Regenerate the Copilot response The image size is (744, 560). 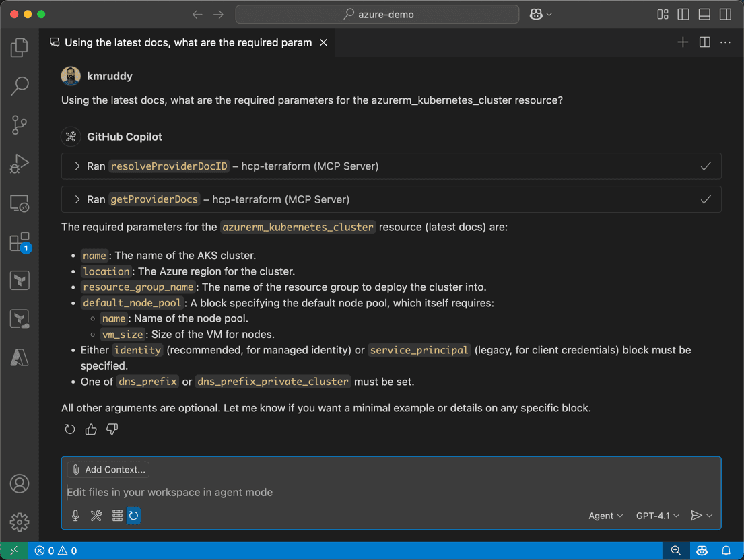click(x=70, y=429)
